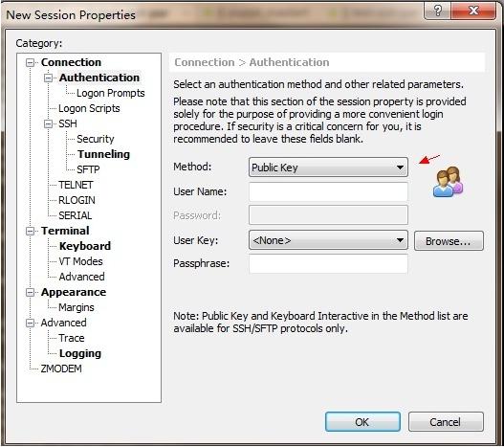Click the help question mark button
Screen dimensions: 504x447
(x=437, y=11)
